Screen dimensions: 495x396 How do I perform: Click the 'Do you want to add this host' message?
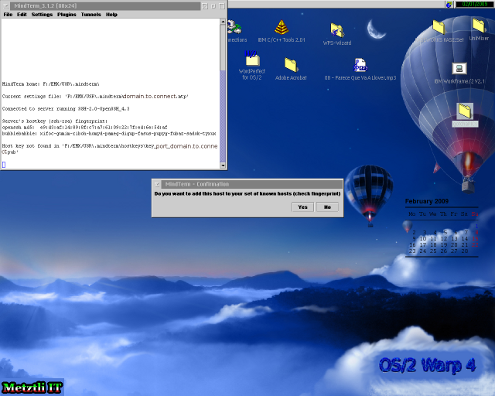coord(247,194)
